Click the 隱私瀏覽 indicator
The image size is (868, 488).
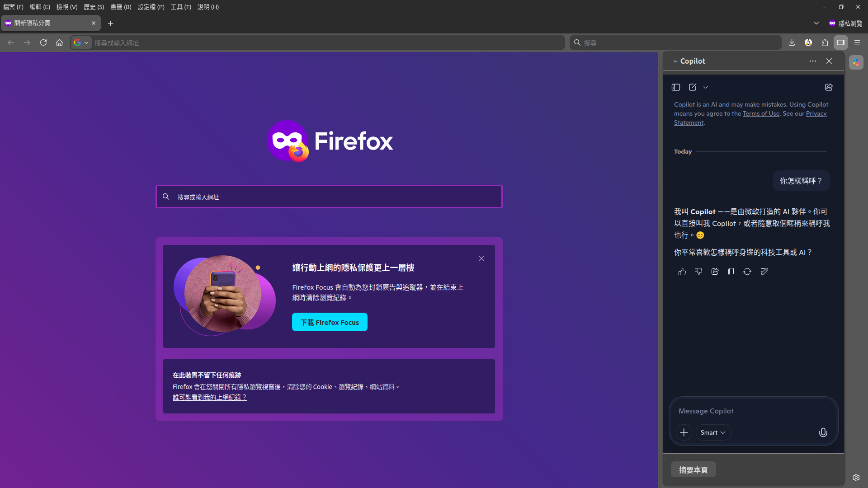click(x=845, y=23)
